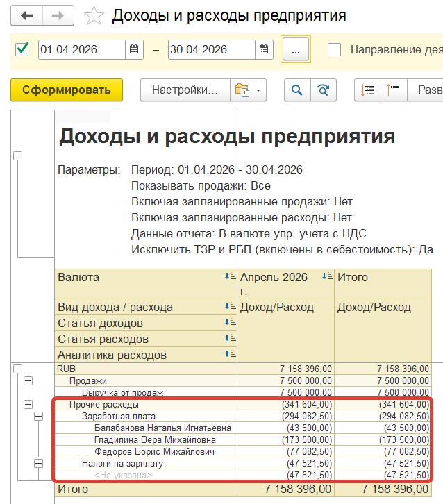Toggle the period filter checkbox
443x504 pixels.
[22, 49]
